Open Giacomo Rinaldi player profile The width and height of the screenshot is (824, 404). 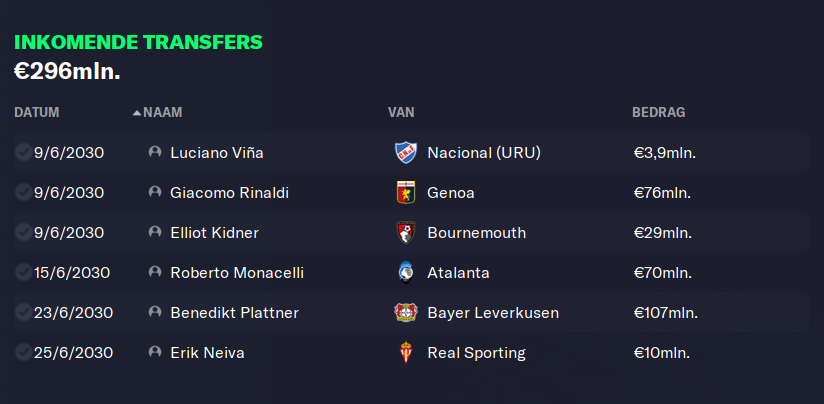[230, 193]
